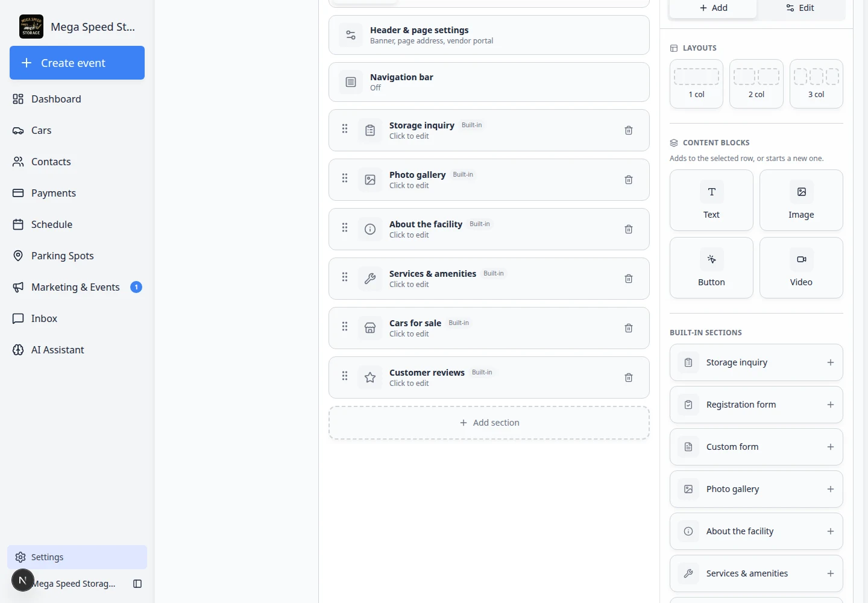The width and height of the screenshot is (868, 603).
Task: Add Storage inquiry built-in section with plus
Action: pos(831,362)
